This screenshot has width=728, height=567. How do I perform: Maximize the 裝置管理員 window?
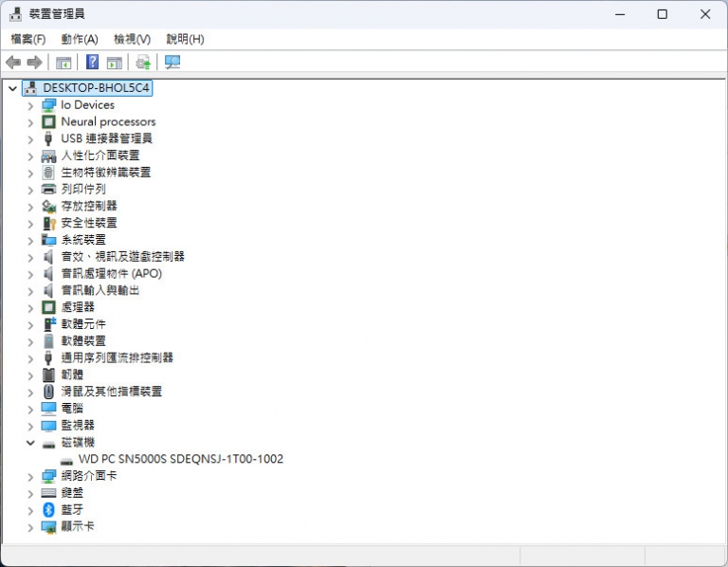(x=662, y=14)
